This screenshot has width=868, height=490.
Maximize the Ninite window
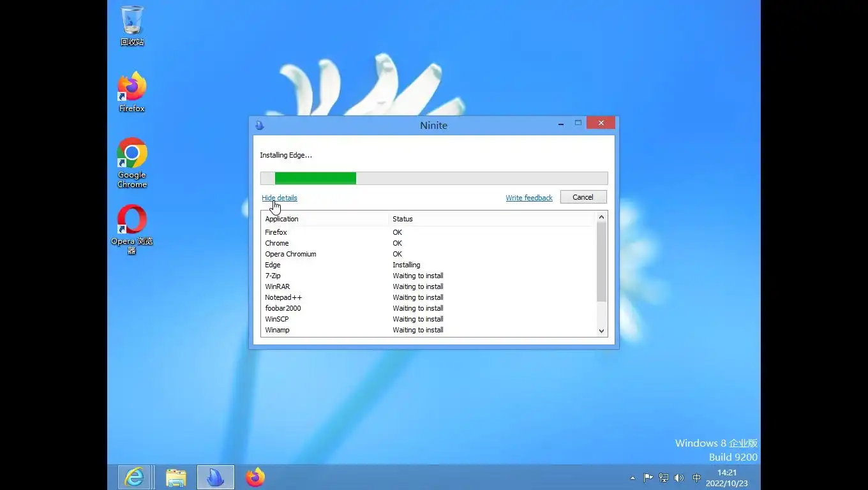(578, 123)
